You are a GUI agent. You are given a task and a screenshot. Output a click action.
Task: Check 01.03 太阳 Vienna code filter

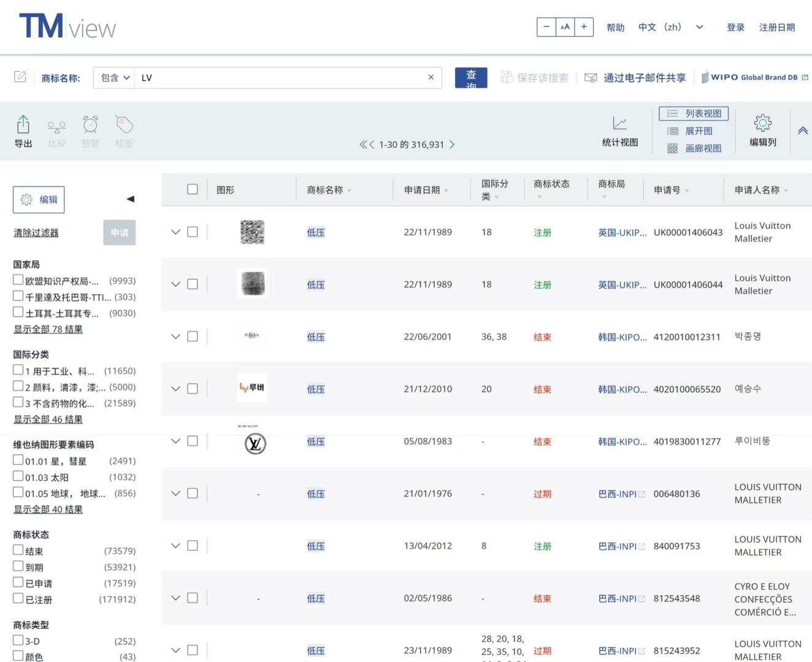(x=18, y=476)
